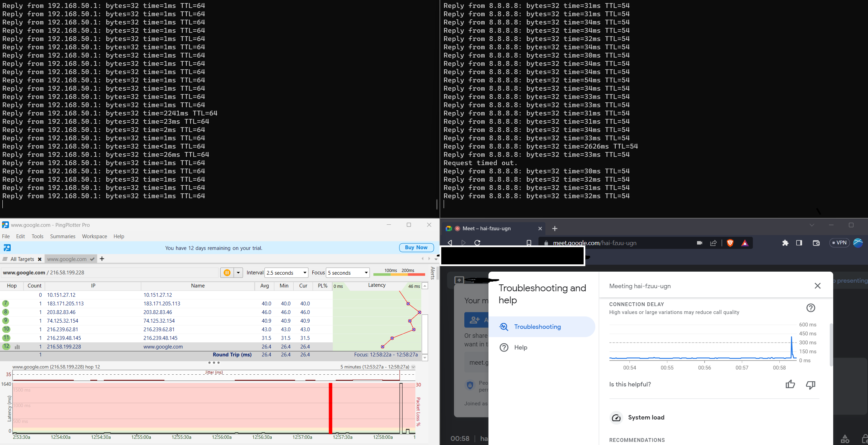868x445 pixels.
Task: Click the latency color scale 100ms 200ms legend
Action: [x=399, y=272]
